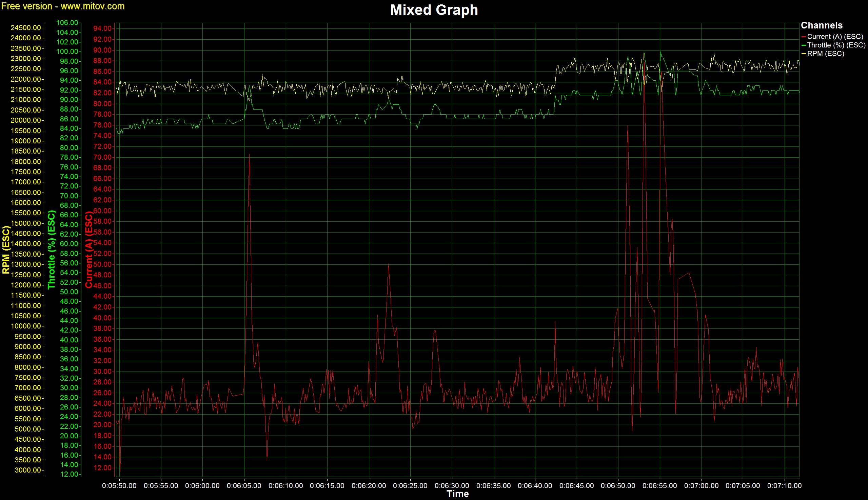The width and height of the screenshot is (868, 500).
Task: Select Current (A) (ESC) legend entry
Action: (x=835, y=36)
